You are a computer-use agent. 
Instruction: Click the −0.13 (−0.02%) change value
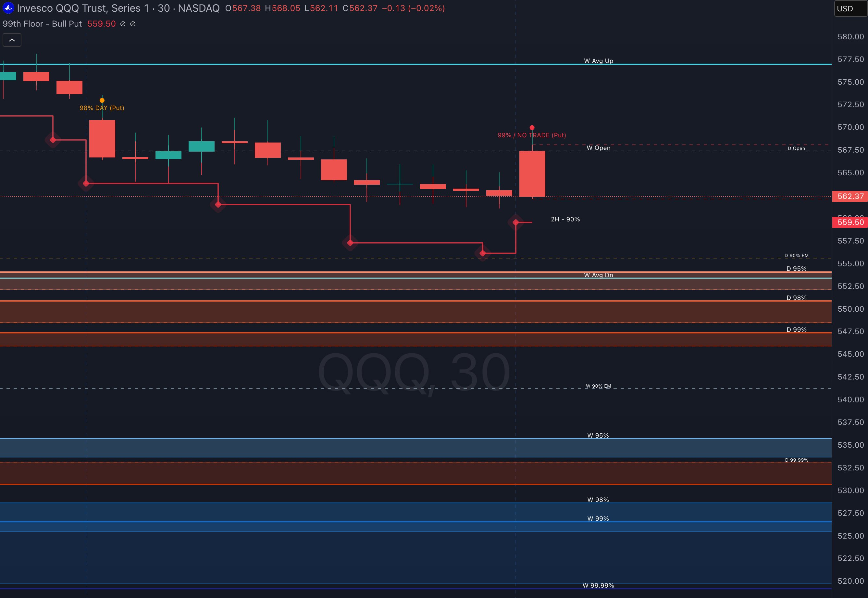tap(413, 8)
